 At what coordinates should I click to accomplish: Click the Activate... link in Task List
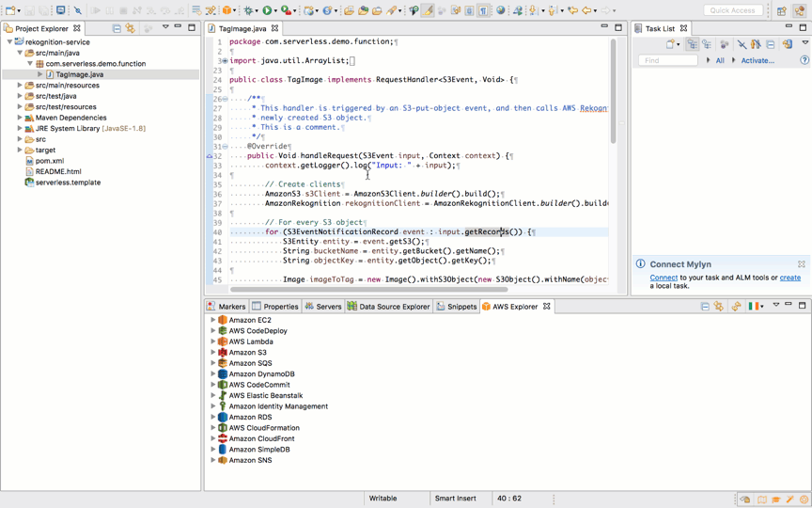click(757, 60)
